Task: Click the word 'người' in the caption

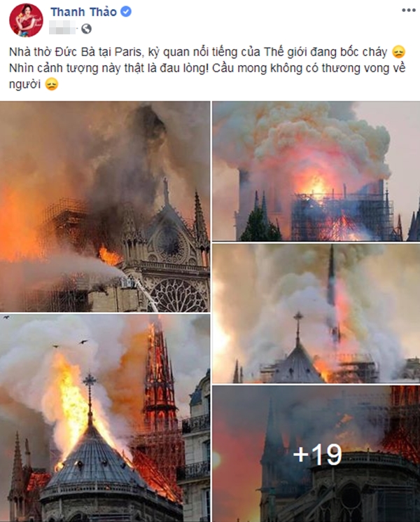Action: (x=25, y=84)
